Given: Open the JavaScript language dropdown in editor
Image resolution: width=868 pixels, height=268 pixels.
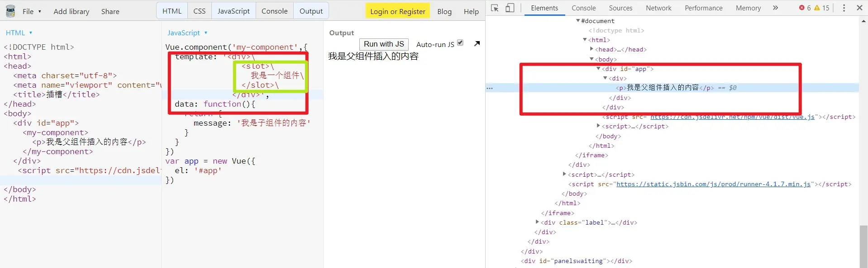Looking at the screenshot, I should [x=187, y=33].
